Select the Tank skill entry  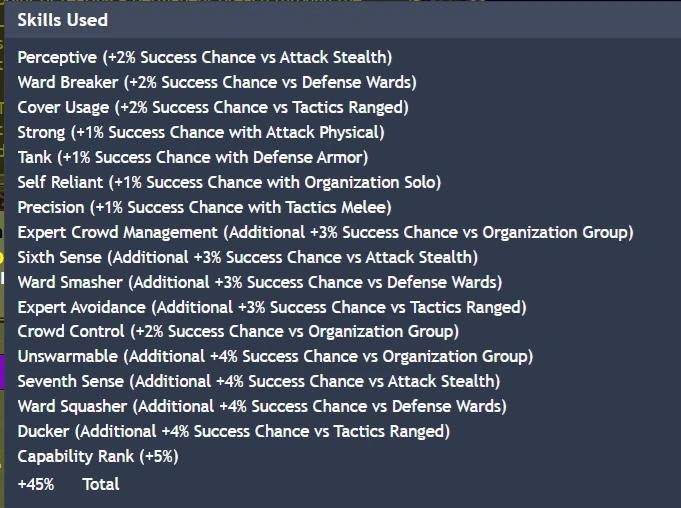click(193, 157)
